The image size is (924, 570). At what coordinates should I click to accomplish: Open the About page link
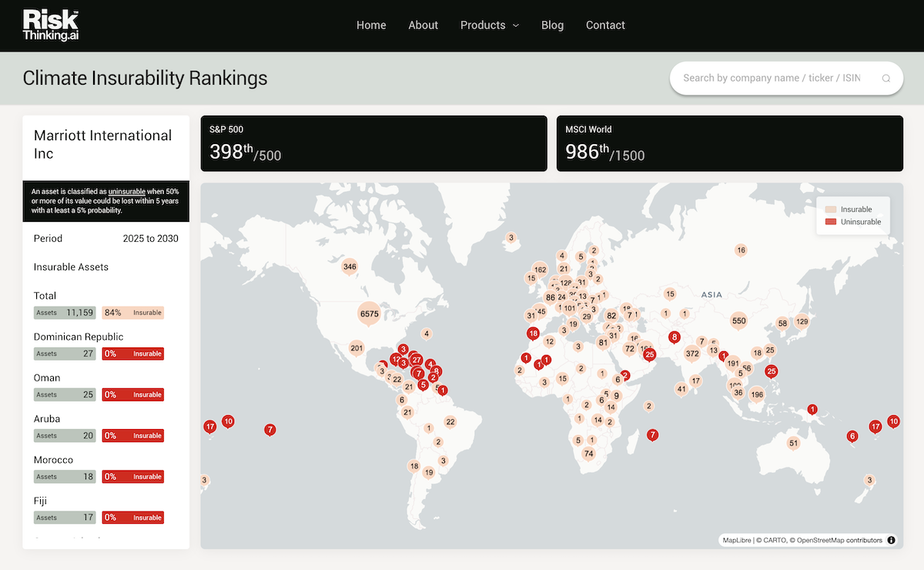tap(423, 25)
